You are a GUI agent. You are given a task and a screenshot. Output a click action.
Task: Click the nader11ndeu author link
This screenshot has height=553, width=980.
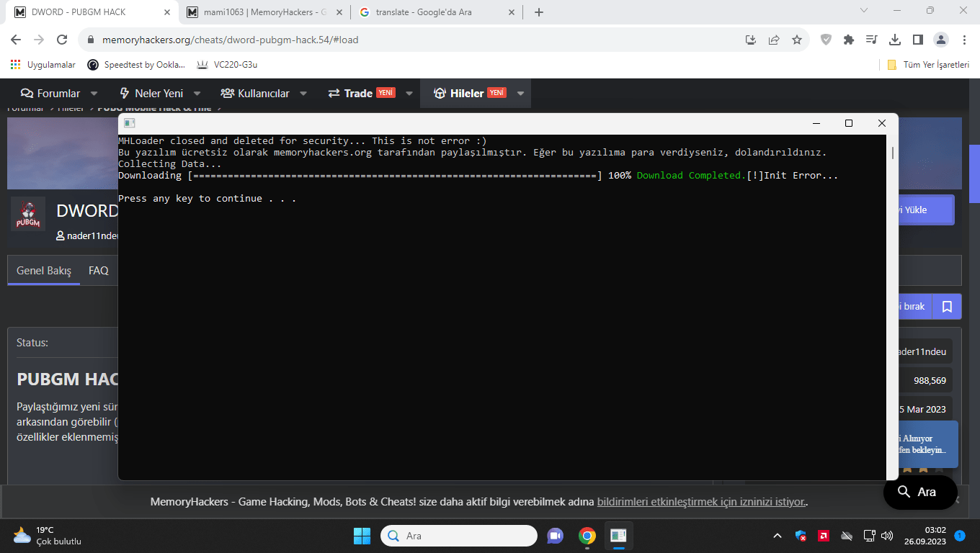pos(87,235)
